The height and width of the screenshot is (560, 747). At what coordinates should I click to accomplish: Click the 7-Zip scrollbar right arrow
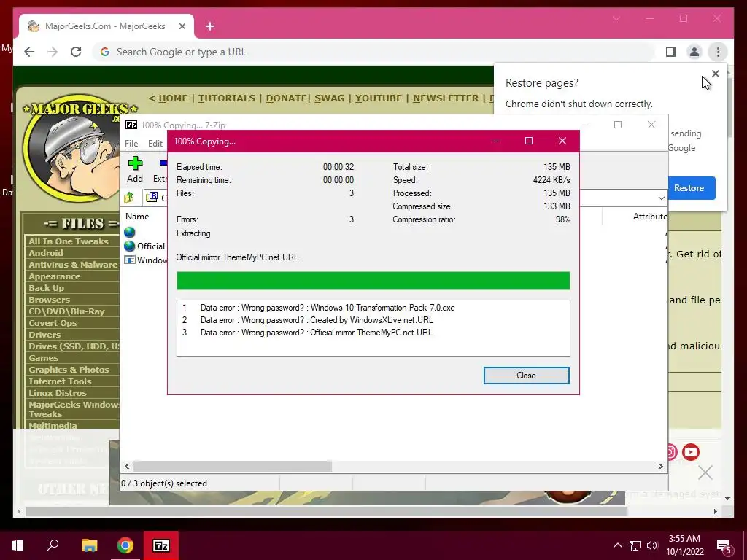click(x=660, y=466)
